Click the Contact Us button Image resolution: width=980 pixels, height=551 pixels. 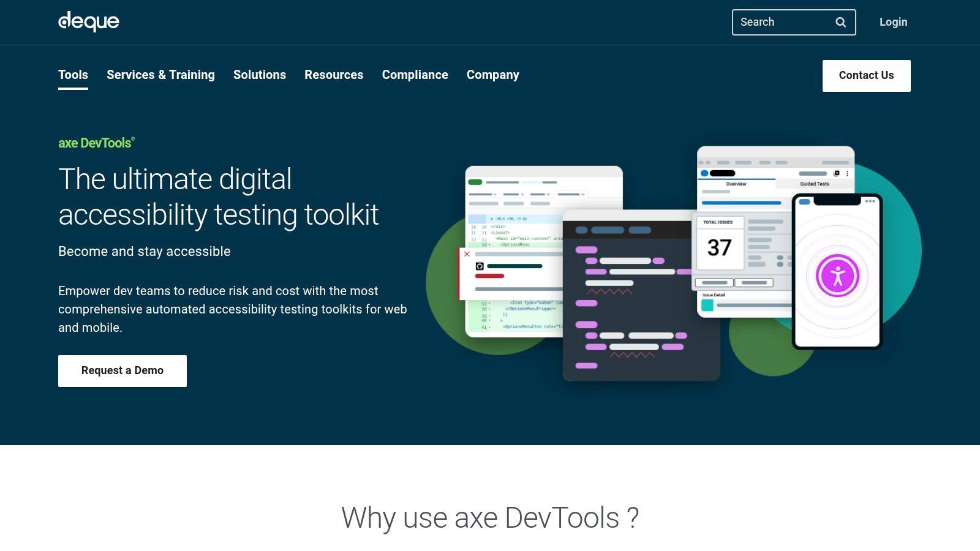click(x=866, y=75)
